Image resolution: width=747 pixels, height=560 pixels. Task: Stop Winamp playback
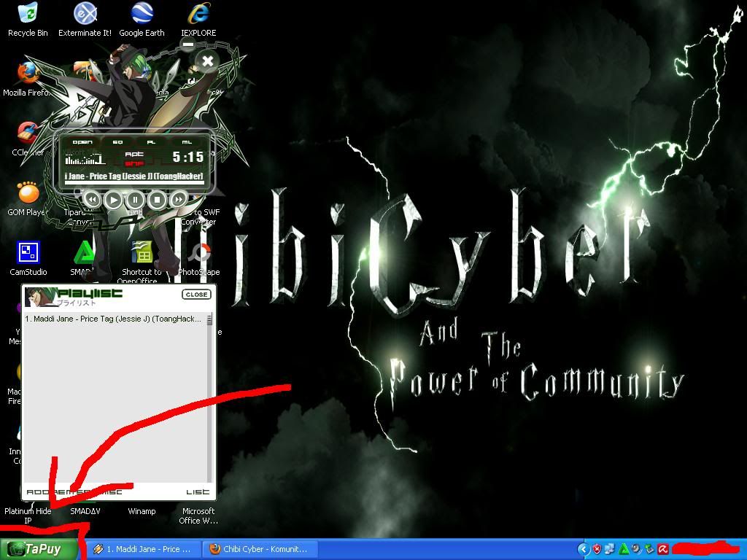pyautogui.click(x=157, y=200)
